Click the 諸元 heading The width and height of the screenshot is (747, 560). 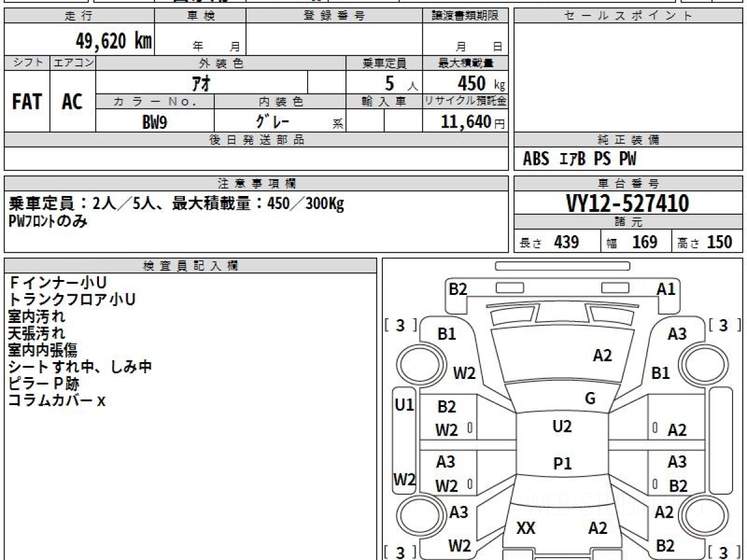(x=629, y=222)
